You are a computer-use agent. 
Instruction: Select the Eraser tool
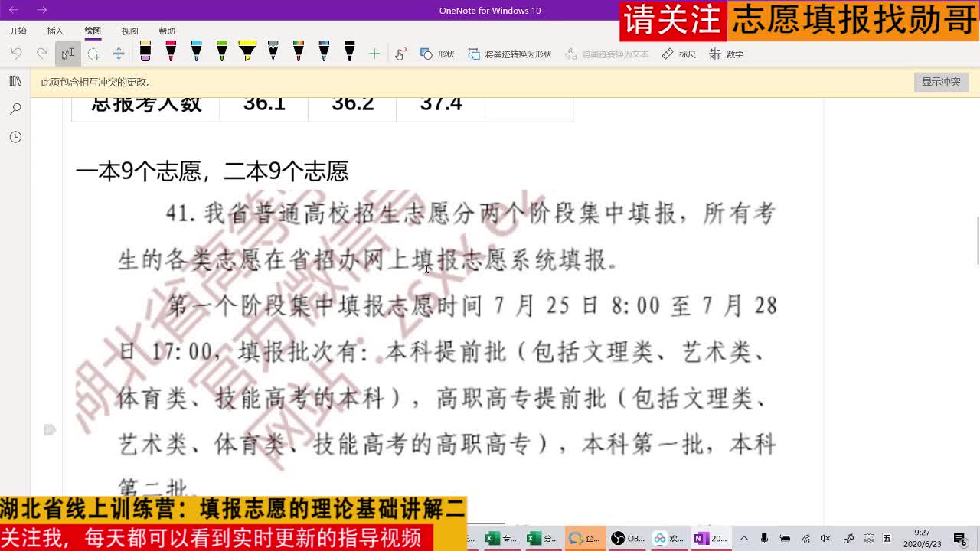pyautogui.click(x=145, y=52)
